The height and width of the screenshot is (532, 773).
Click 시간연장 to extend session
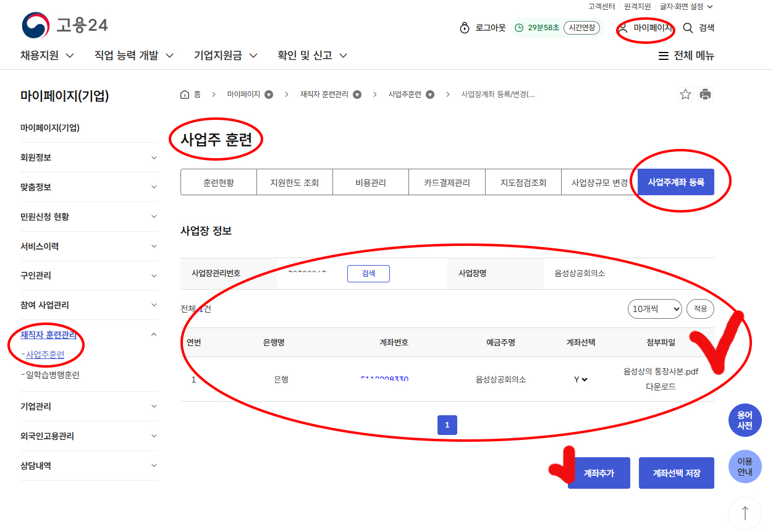coord(581,28)
